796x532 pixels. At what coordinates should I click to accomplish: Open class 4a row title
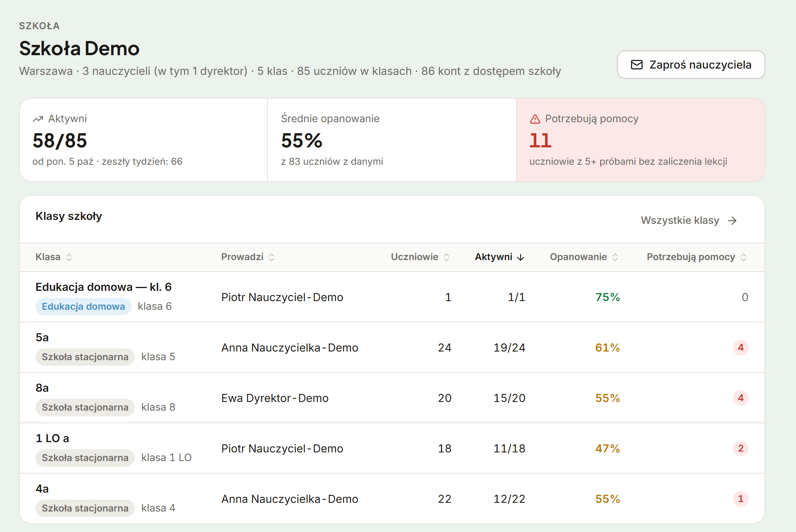[x=42, y=489]
